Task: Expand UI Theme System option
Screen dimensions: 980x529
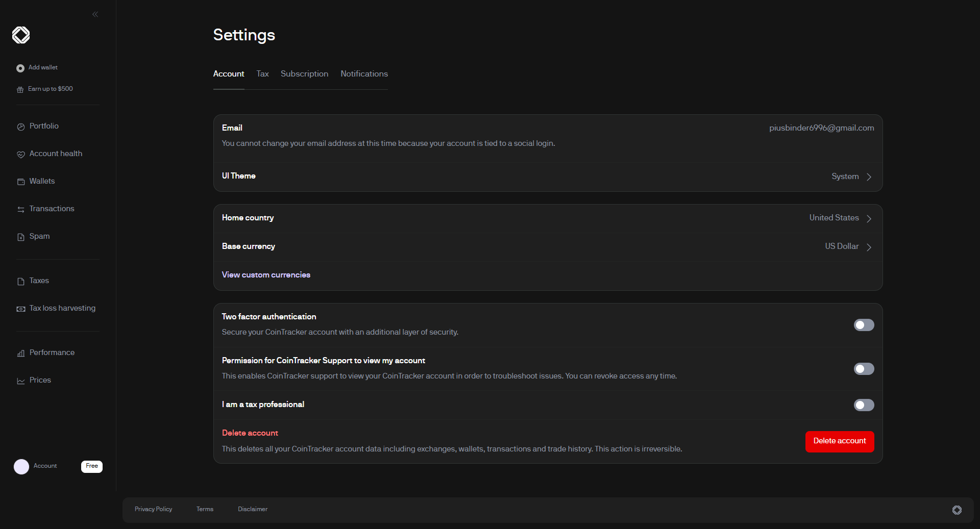Action: click(851, 177)
